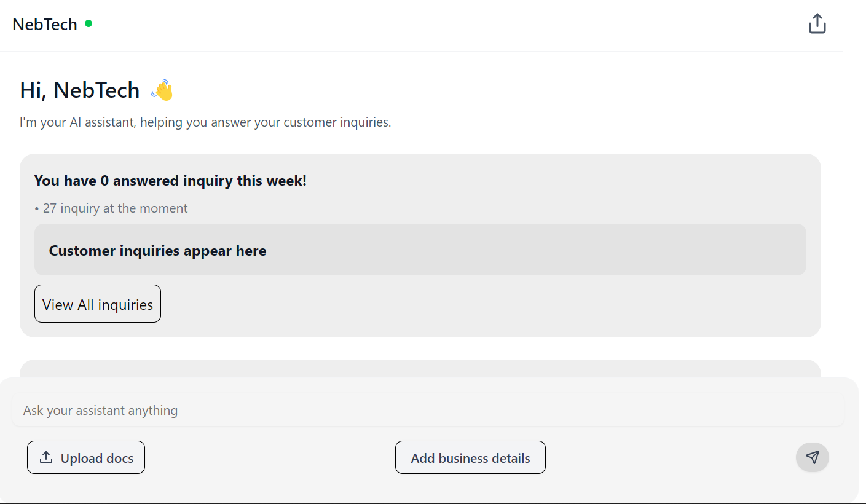Click the green online status dot

tap(89, 24)
